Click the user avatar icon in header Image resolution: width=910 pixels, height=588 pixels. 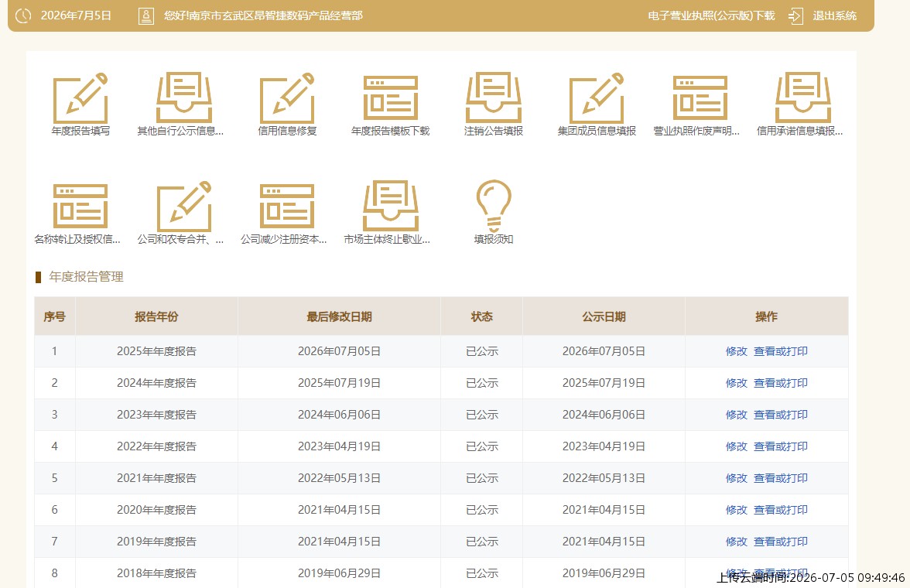tap(146, 15)
